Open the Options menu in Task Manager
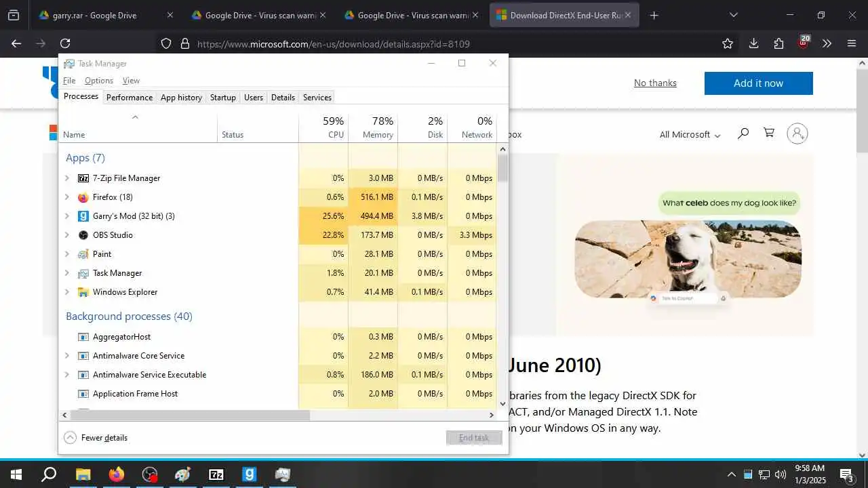868x488 pixels. pyautogui.click(x=99, y=81)
